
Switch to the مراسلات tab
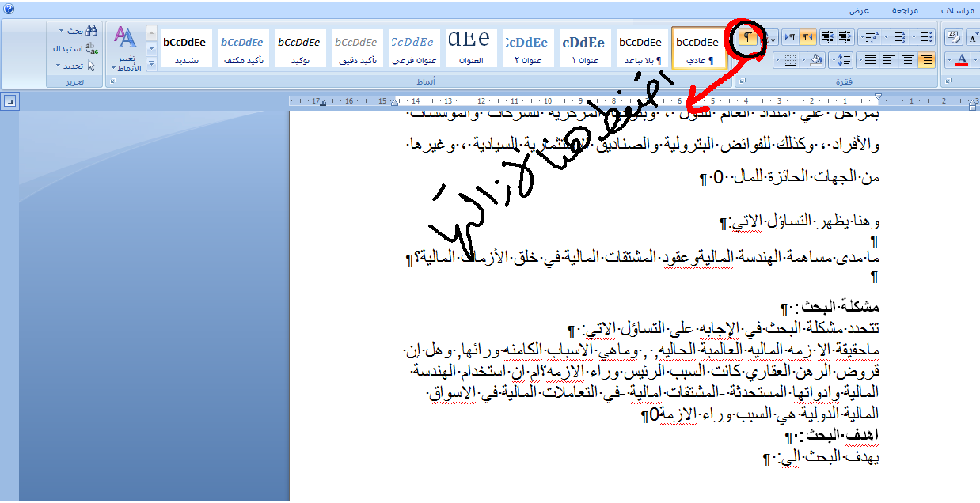click(959, 11)
